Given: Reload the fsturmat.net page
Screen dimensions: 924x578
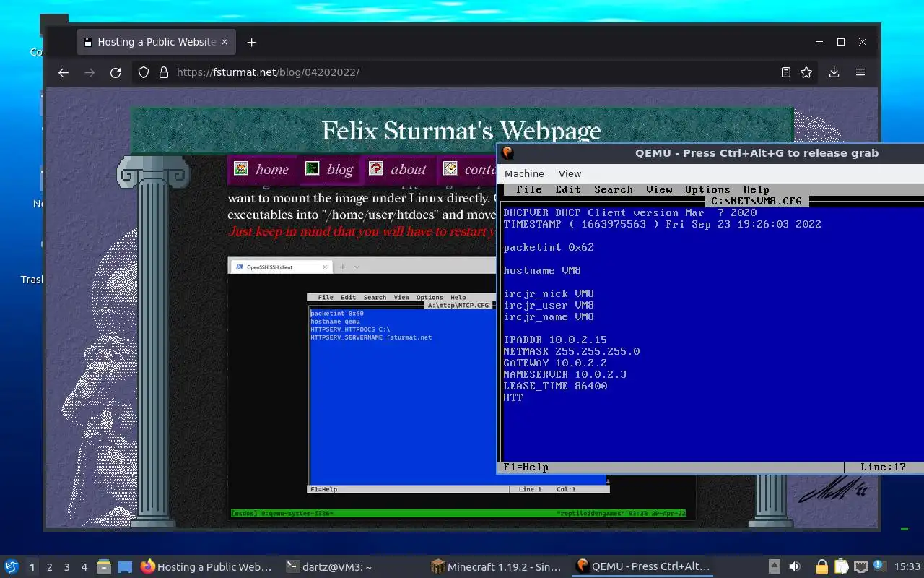Looking at the screenshot, I should 115,72.
